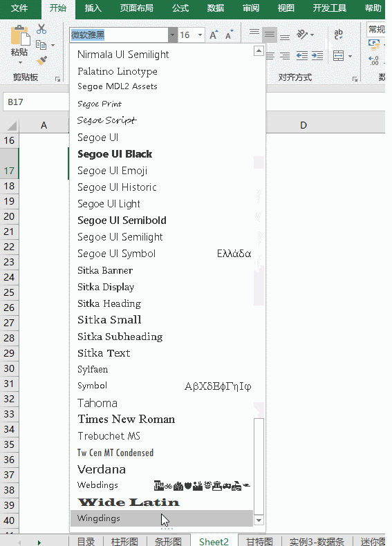Open the font size dropdown arrow

200,35
